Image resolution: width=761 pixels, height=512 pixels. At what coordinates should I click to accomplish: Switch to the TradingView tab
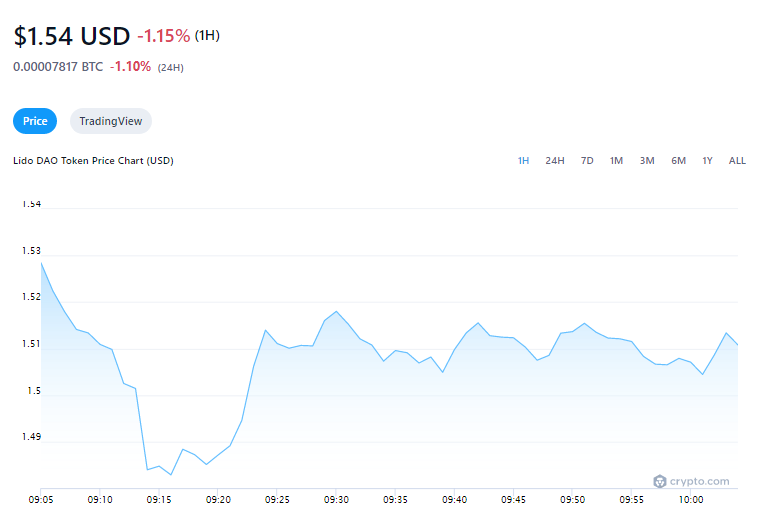pos(111,121)
